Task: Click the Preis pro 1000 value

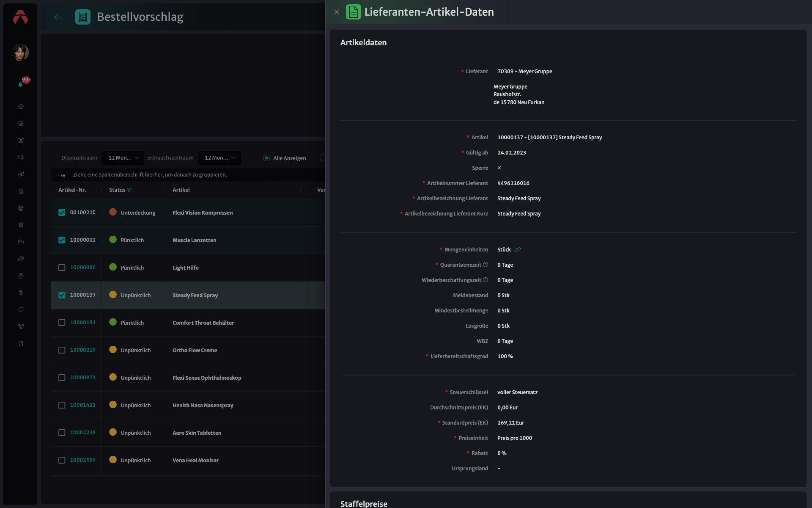Action: point(515,438)
